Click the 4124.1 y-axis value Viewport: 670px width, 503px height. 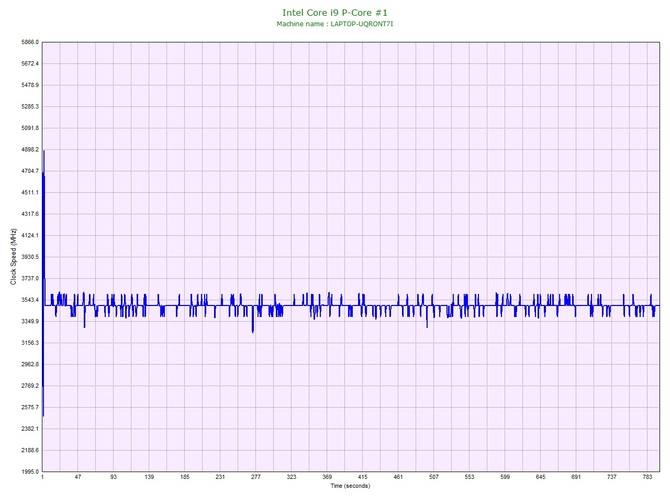[30, 235]
